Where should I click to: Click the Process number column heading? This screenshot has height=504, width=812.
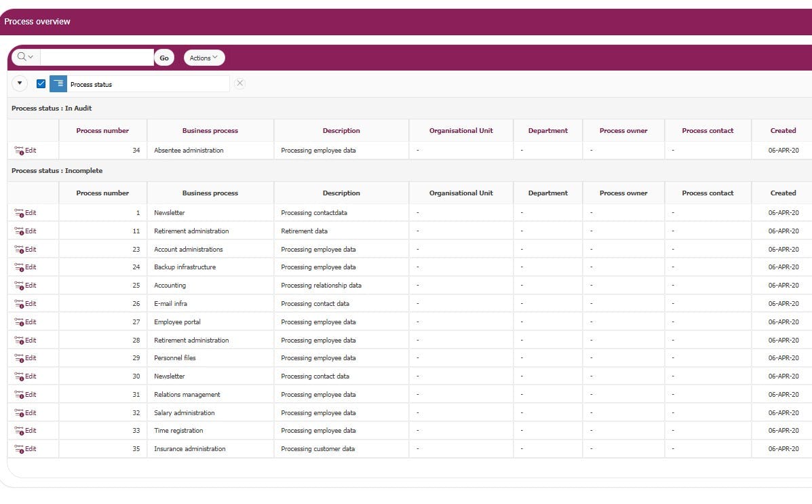pos(102,130)
